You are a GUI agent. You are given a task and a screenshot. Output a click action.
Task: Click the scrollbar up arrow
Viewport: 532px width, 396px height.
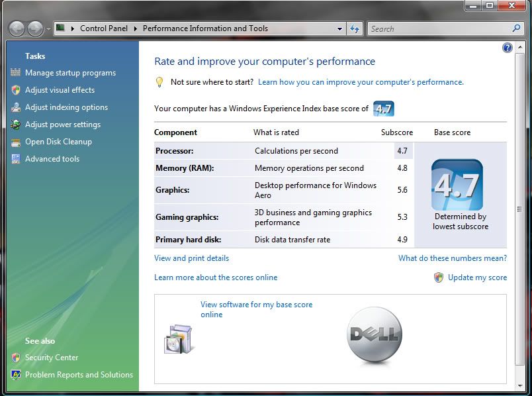pyautogui.click(x=519, y=47)
